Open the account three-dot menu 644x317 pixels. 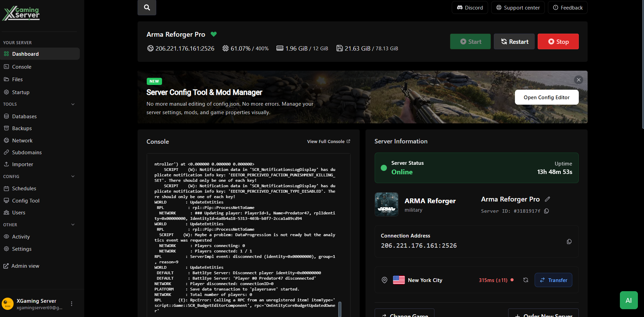click(72, 303)
